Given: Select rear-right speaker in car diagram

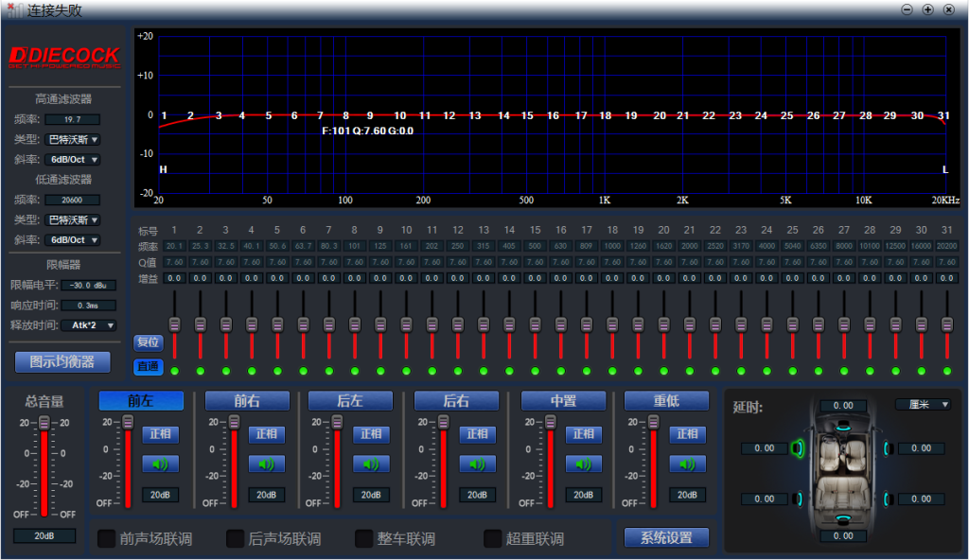Looking at the screenshot, I should click(887, 499).
